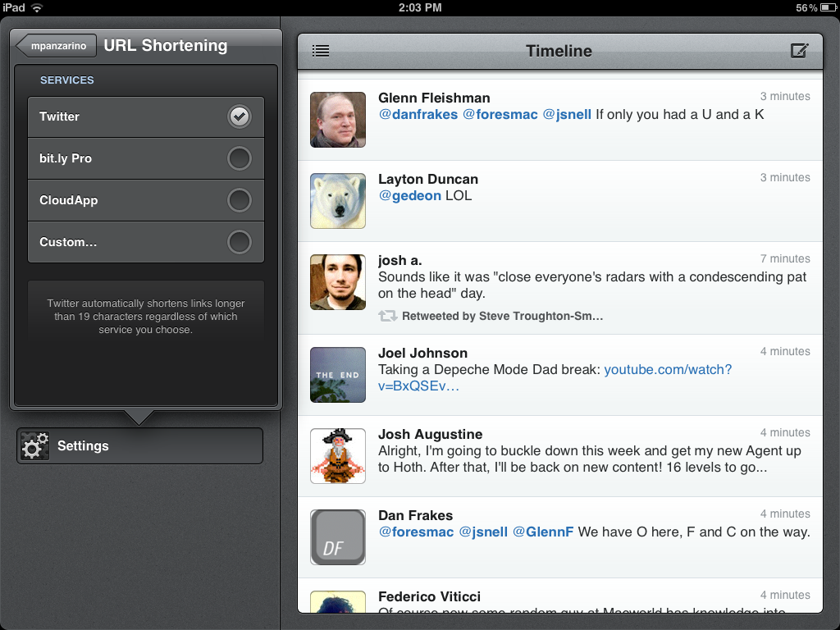
Task: Tap the '4 minutes' timestamp on Joel Johnson's tweet
Action: coord(785,351)
